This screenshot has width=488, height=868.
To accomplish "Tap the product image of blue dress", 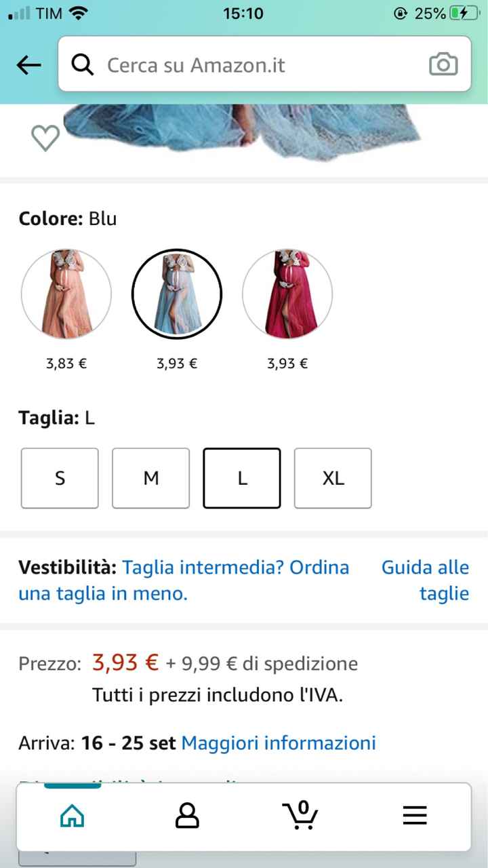I will tap(244, 132).
